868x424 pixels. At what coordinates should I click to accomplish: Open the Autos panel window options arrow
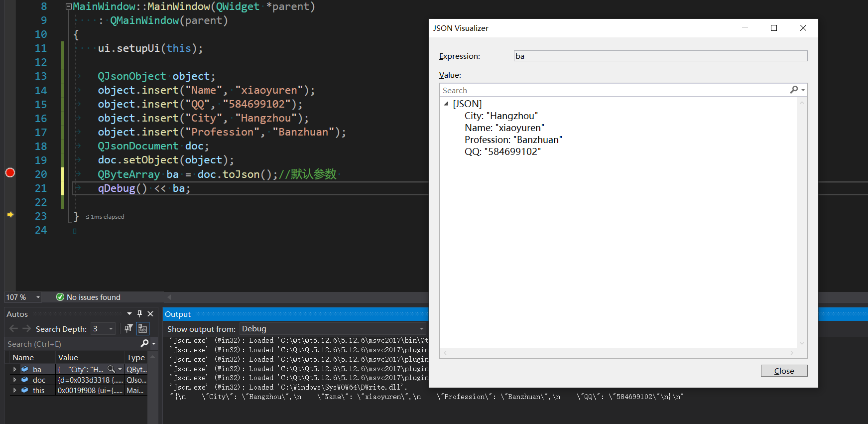click(129, 314)
